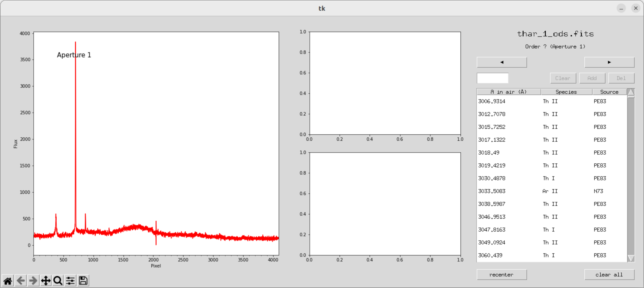Viewport: 644px width, 288px height.
Task: Select the 3033.5083 Ar II line row
Action: pos(550,191)
